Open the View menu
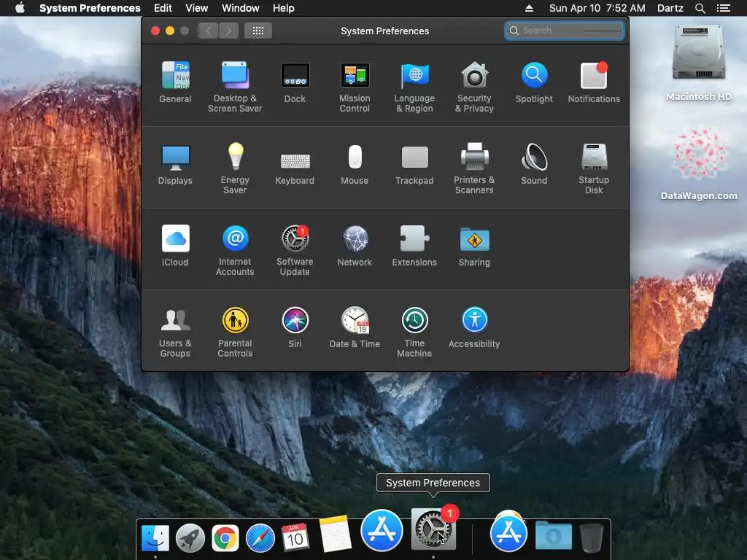Viewport: 747px width, 560px height. (197, 8)
